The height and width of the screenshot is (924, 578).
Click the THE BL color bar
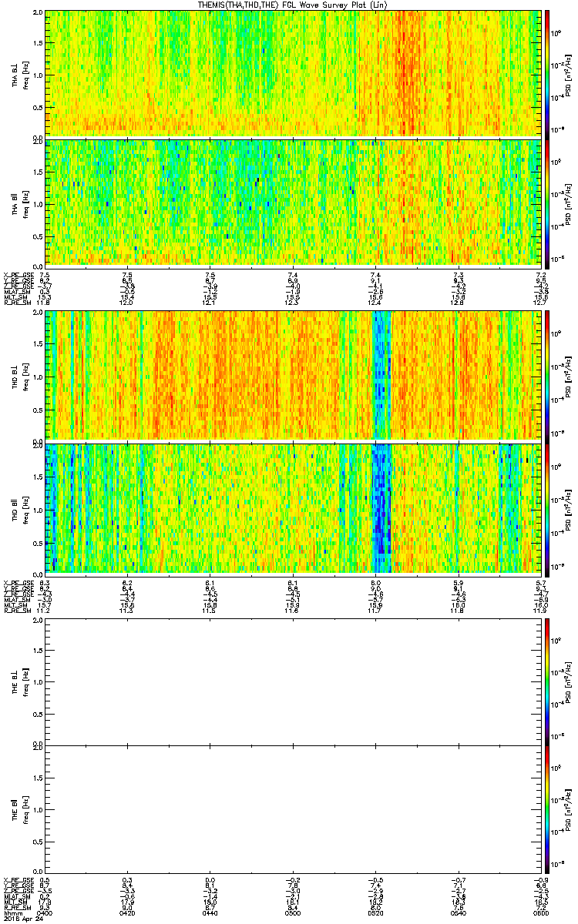tap(547, 681)
